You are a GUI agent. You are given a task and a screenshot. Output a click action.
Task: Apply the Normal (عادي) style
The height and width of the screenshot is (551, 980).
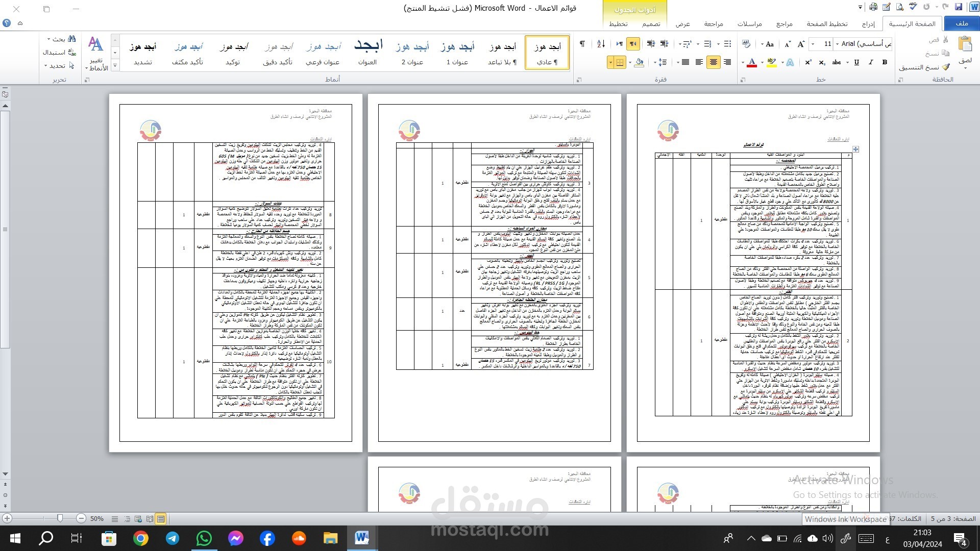[x=547, y=53]
